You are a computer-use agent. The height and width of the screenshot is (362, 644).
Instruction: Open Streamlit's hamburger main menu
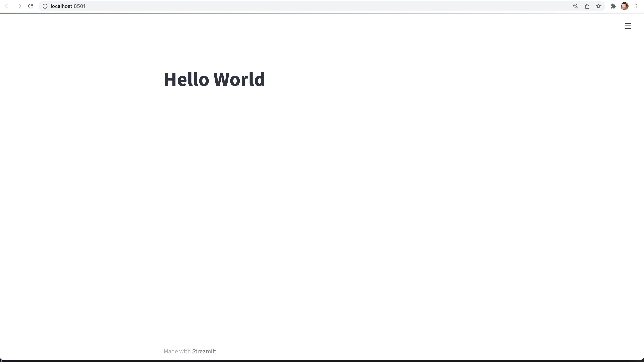627,26
